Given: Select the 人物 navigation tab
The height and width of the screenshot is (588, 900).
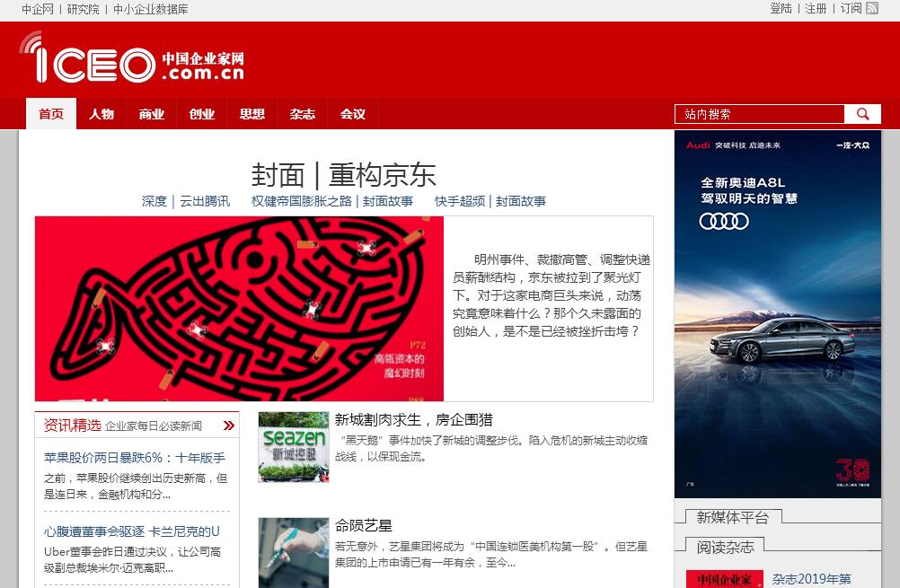Looking at the screenshot, I should point(101,114).
